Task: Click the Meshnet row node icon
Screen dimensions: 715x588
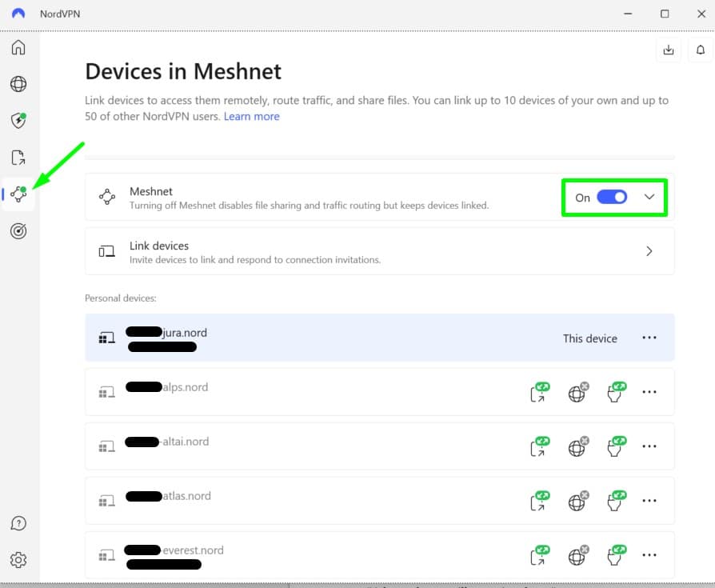Action: pyautogui.click(x=107, y=197)
